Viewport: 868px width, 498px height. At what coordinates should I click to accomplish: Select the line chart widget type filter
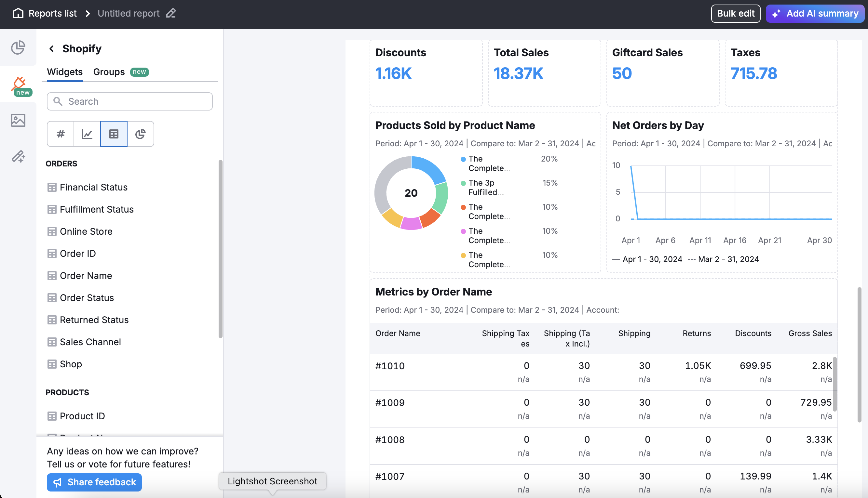tap(87, 134)
